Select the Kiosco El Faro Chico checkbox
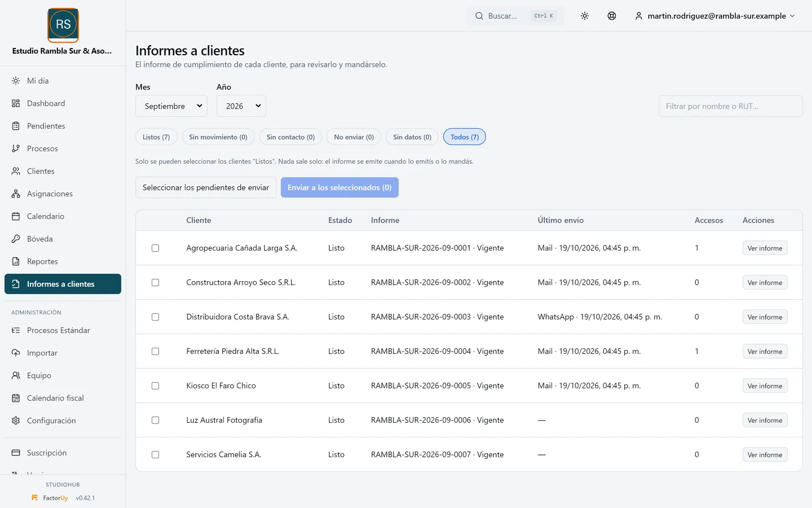Image resolution: width=812 pixels, height=508 pixels. 155,386
